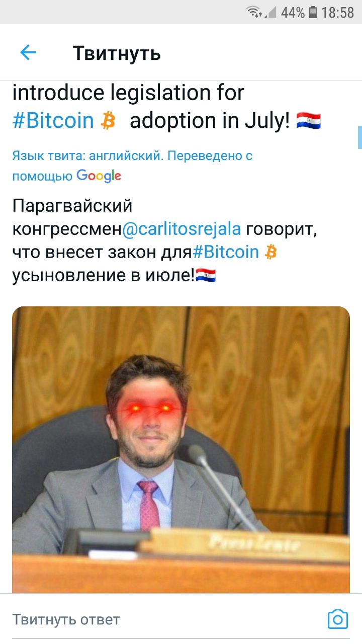
Task: Tap Bitcoin emoji after English #Bitcoin hashtag
Action: [x=108, y=121]
